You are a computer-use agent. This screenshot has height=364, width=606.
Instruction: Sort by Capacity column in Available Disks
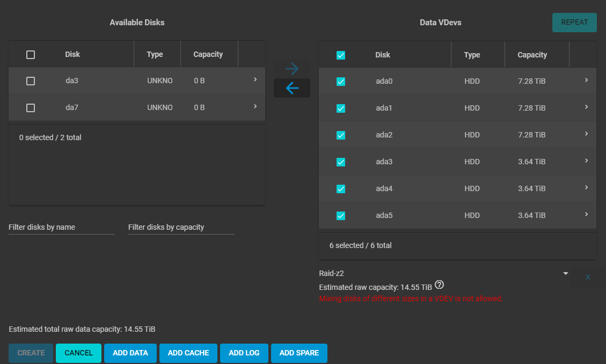[x=208, y=54]
